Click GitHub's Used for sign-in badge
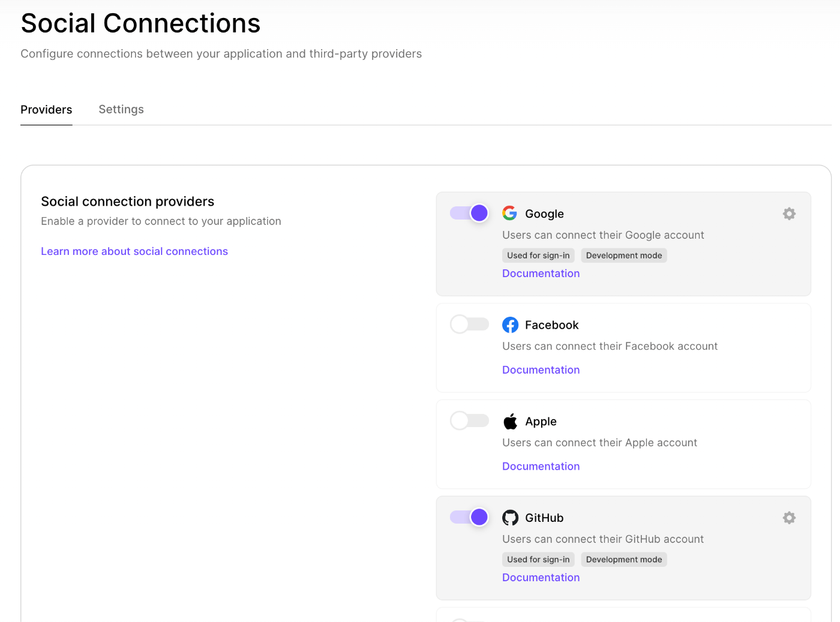 (x=538, y=560)
